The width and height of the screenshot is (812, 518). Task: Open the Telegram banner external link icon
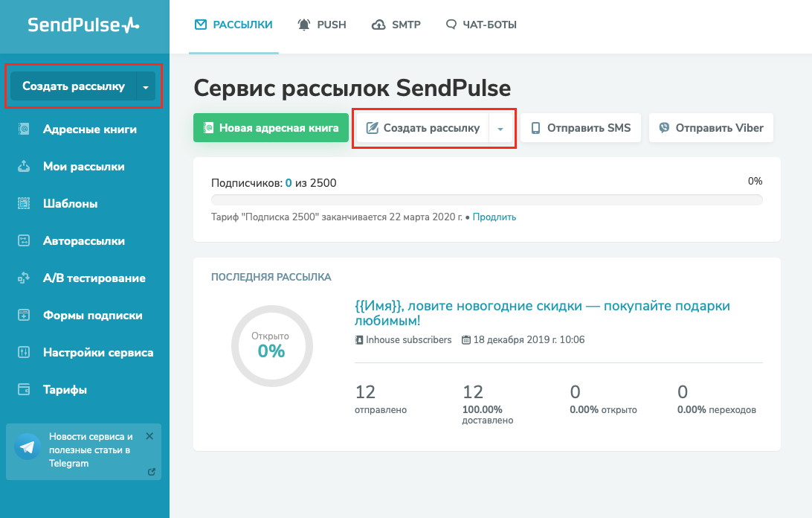(x=152, y=472)
